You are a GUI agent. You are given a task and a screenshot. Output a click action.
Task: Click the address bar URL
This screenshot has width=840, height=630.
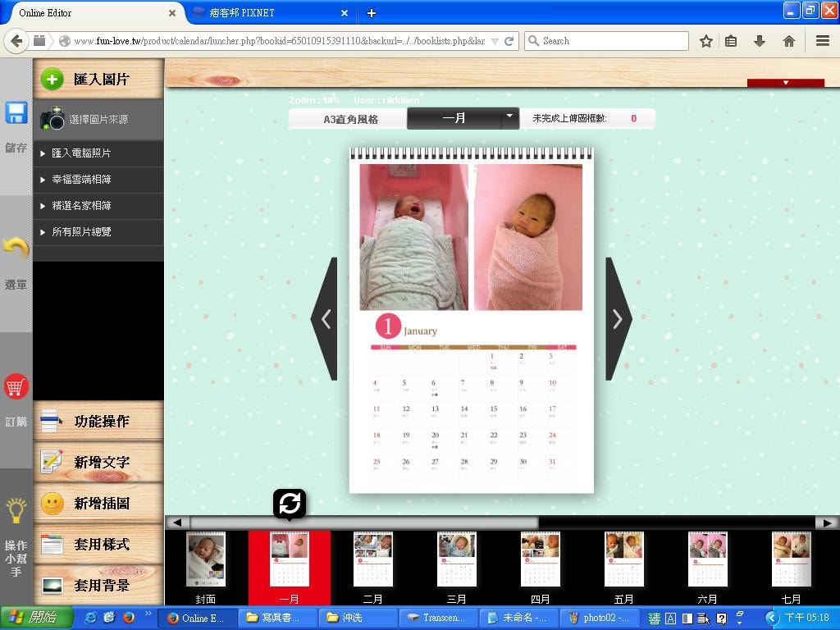(279, 41)
